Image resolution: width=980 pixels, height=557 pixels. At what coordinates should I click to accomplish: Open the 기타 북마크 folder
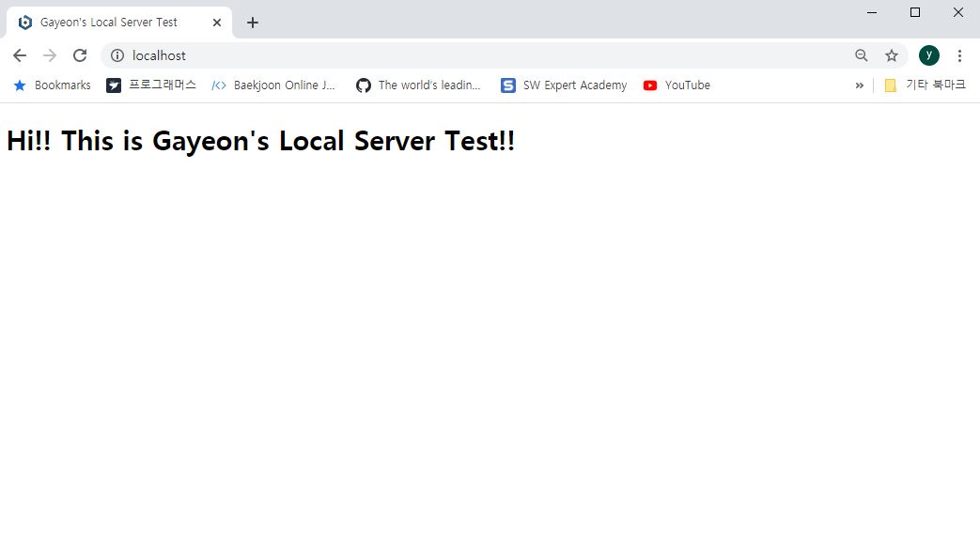click(x=926, y=85)
